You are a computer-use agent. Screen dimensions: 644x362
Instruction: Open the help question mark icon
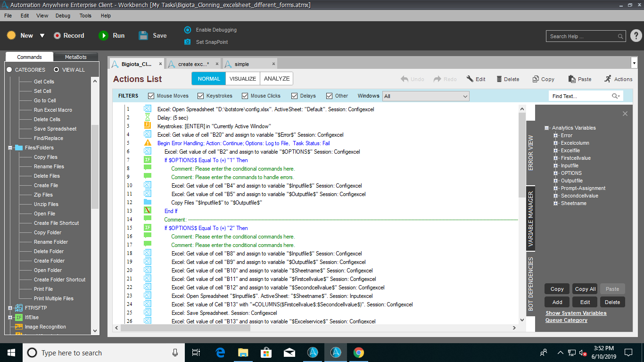636,36
